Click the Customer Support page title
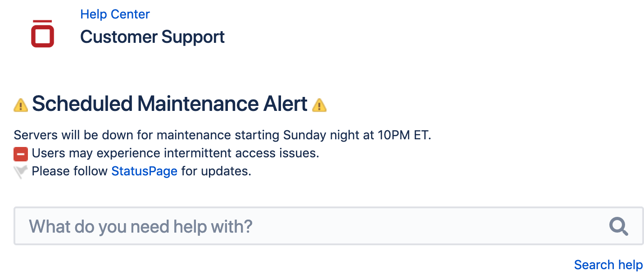This screenshot has height=275, width=644. click(152, 37)
